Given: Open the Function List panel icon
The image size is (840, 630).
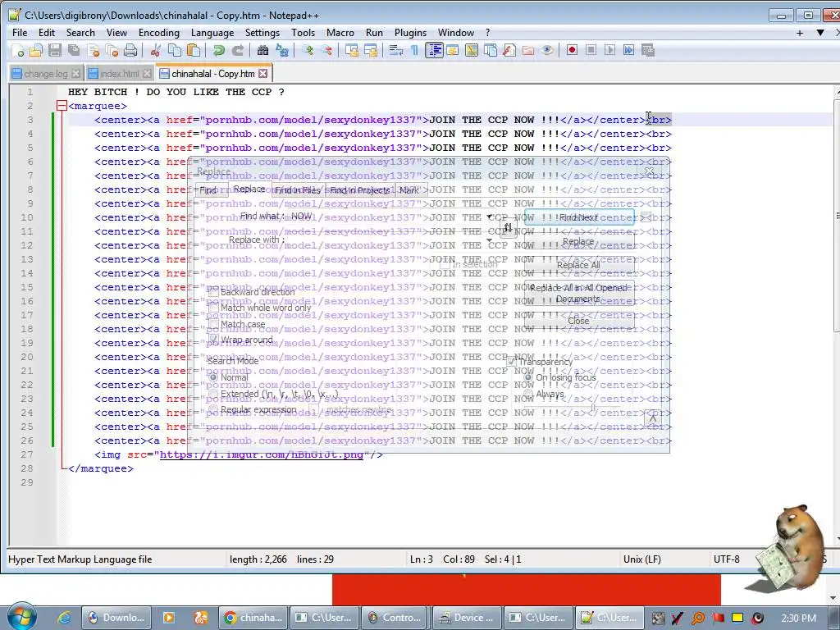Looking at the screenshot, I should [x=509, y=50].
